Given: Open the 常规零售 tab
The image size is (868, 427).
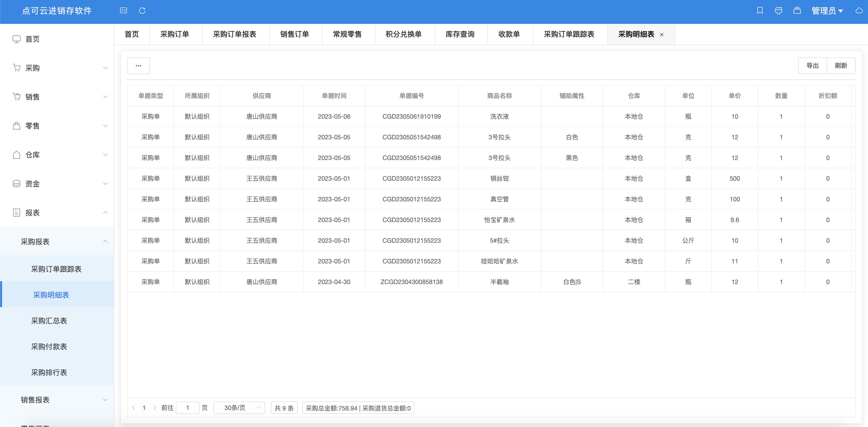Looking at the screenshot, I should click(x=347, y=34).
